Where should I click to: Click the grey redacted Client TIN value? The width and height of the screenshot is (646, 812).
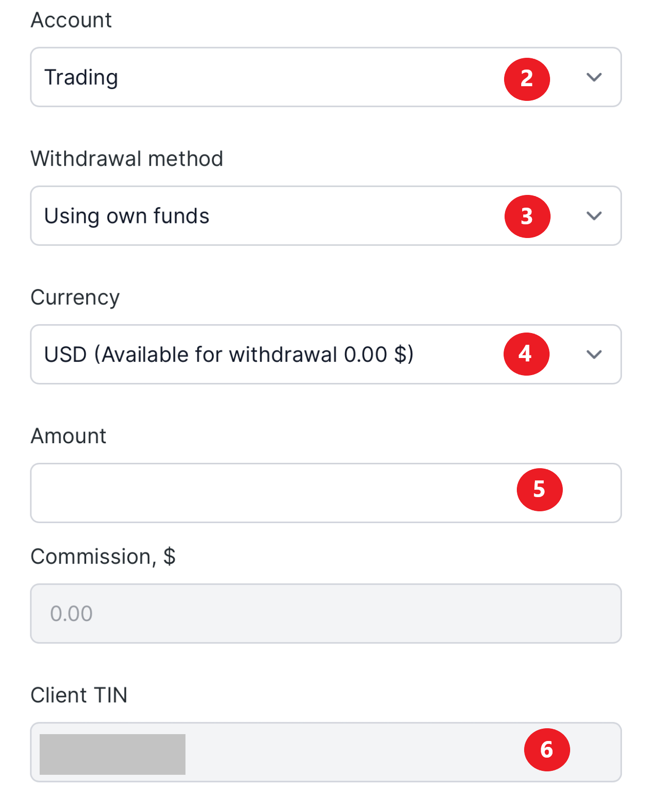pos(113,754)
